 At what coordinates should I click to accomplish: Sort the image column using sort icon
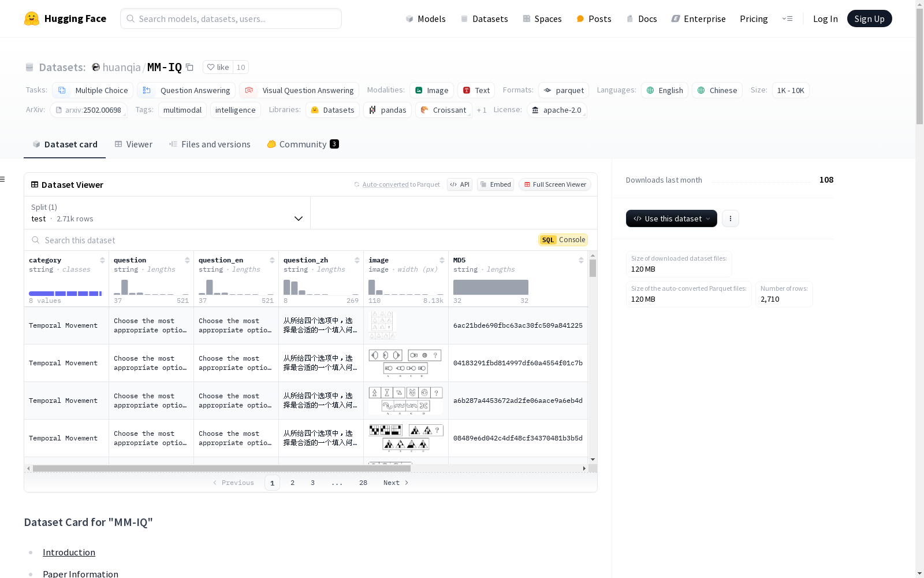(x=442, y=260)
